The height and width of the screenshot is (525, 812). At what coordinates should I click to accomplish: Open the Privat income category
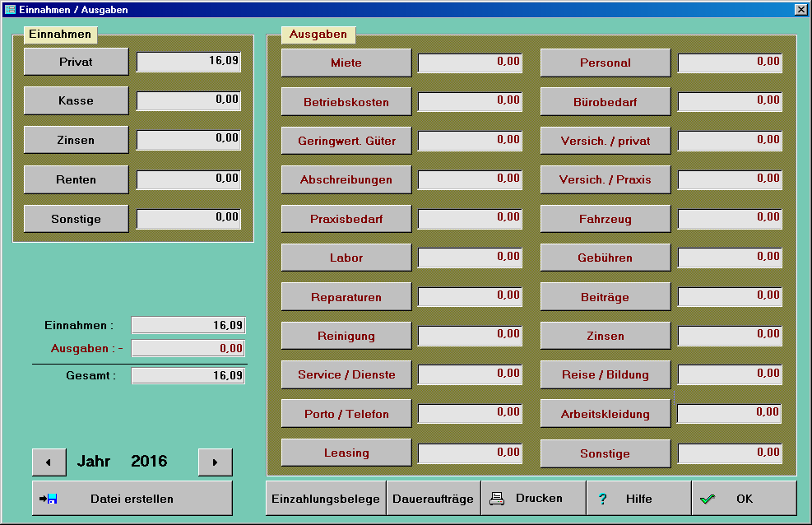coord(76,61)
